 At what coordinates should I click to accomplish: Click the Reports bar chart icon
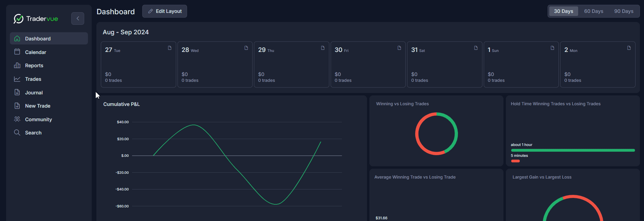point(17,65)
